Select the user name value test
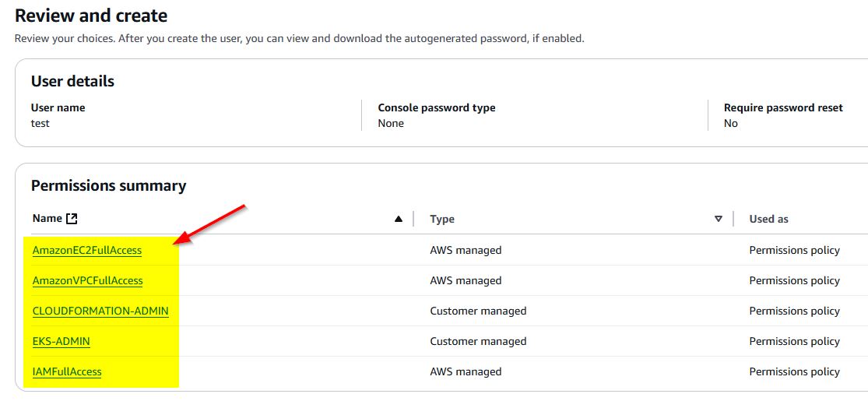Image resolution: width=868 pixels, height=401 pixels. pos(40,123)
